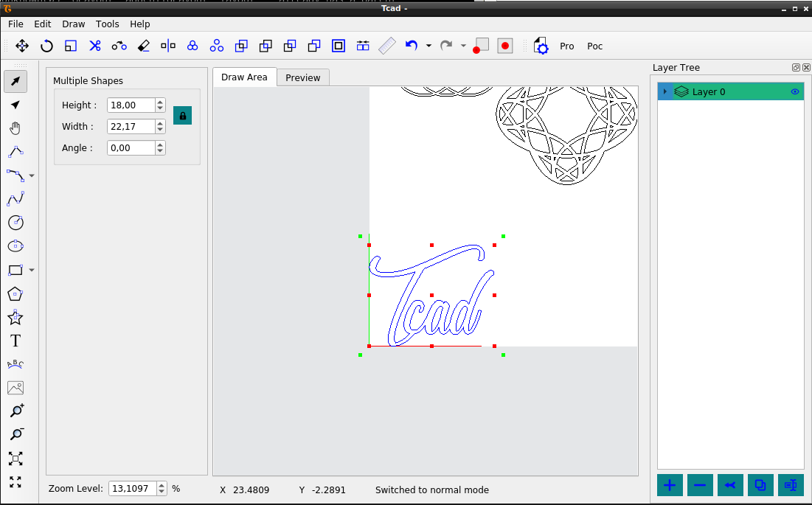Click the mirror/flip shapes icon
This screenshot has width=812, height=505.
[x=168, y=46]
